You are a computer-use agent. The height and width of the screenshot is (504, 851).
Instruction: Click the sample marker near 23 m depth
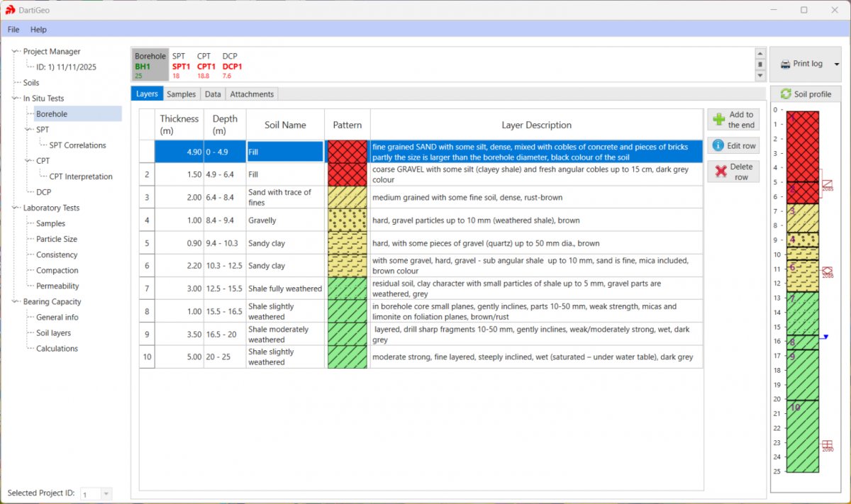coord(827,445)
